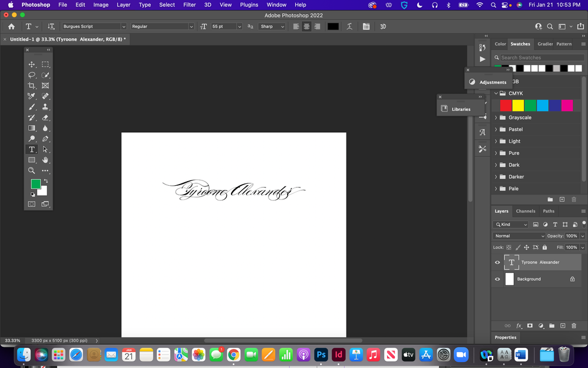Image resolution: width=588 pixels, height=368 pixels.
Task: Open the font size dropdown set to 55 pt
Action: 239,26
